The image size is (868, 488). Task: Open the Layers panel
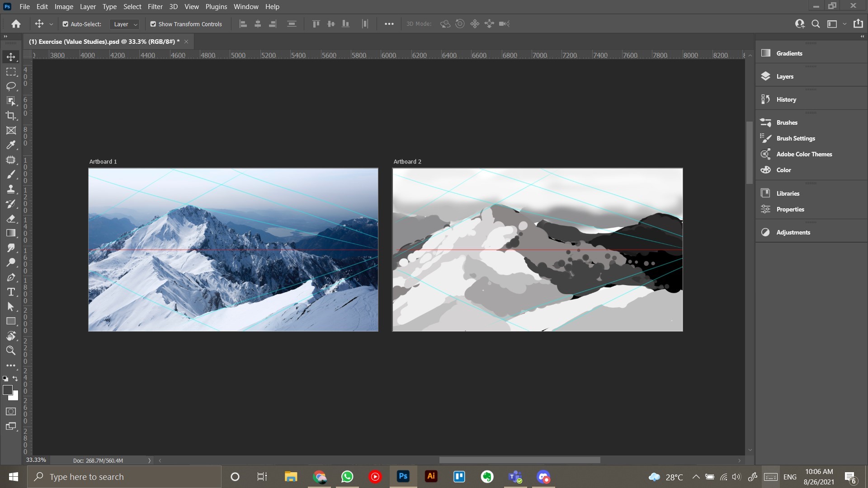tap(785, 76)
